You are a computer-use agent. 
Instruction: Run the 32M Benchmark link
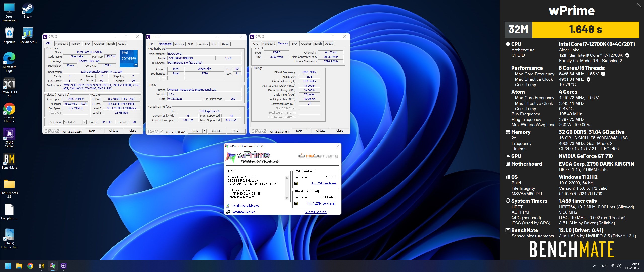pos(324,183)
